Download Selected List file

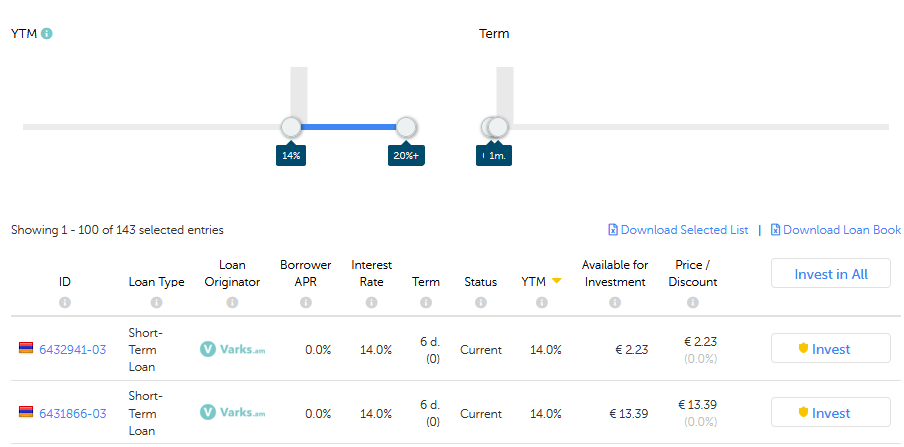click(678, 230)
